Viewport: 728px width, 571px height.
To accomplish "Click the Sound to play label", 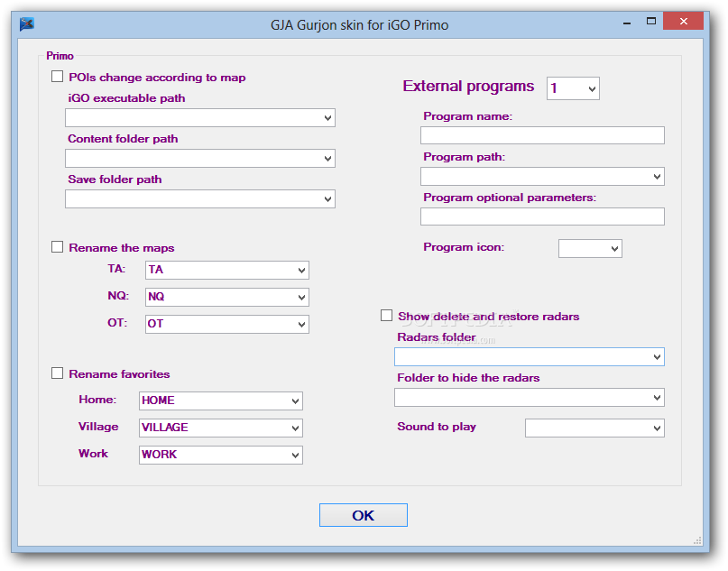I will [x=437, y=427].
